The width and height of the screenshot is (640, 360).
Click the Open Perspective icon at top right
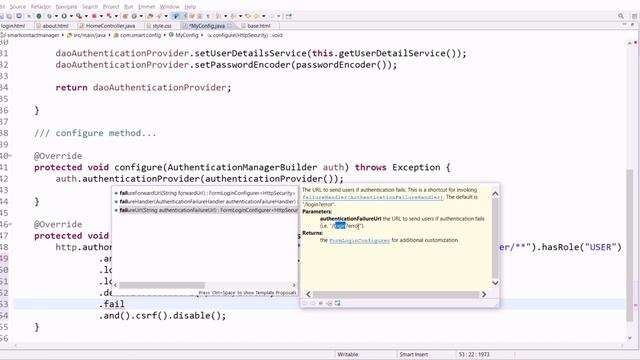point(634,16)
